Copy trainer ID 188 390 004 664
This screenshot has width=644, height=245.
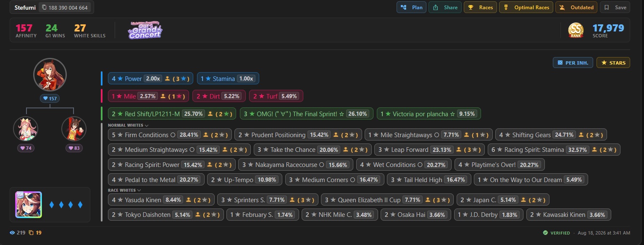coord(65,8)
